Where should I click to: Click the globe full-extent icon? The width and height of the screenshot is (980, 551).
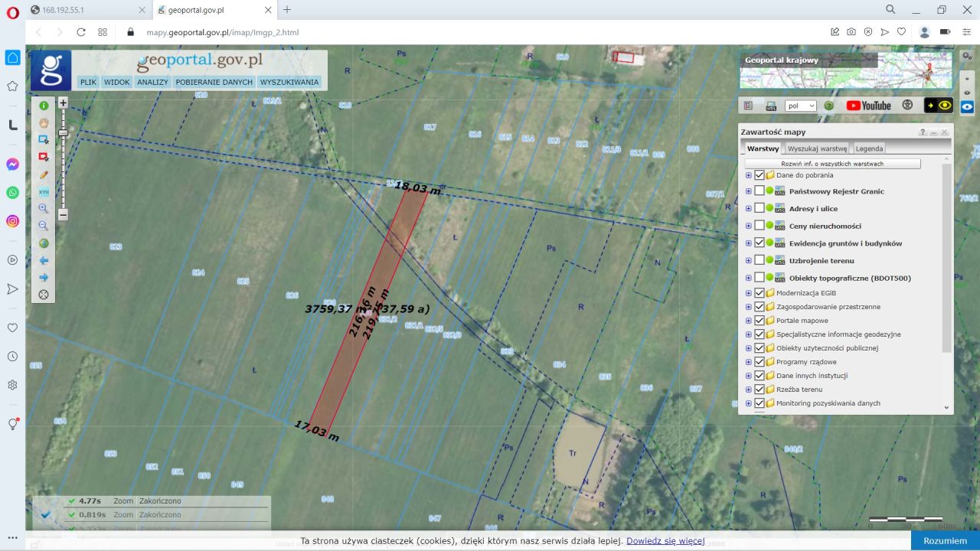pyautogui.click(x=44, y=243)
